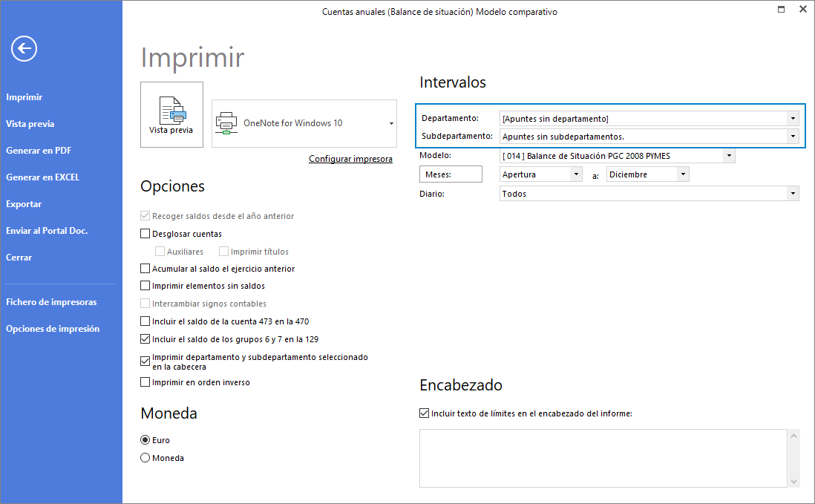
Task: Click Cerrar in the sidebar
Action: pos(19,258)
